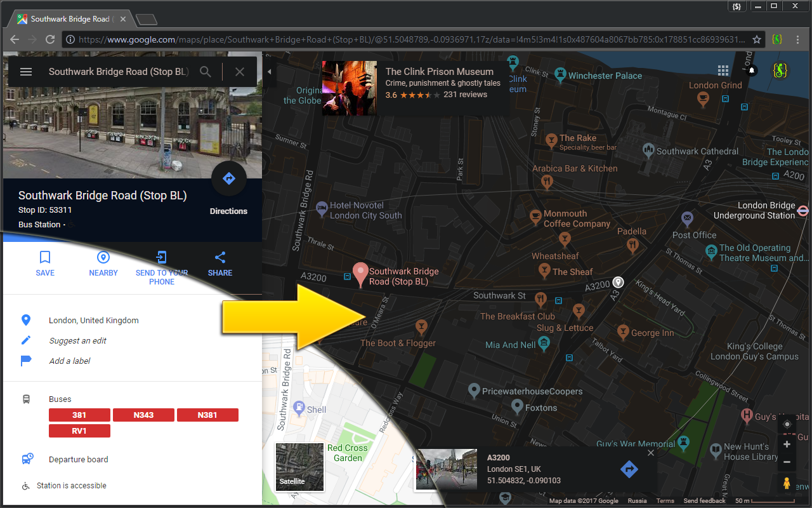Go back in the browser
812x508 pixels.
pyautogui.click(x=15, y=39)
